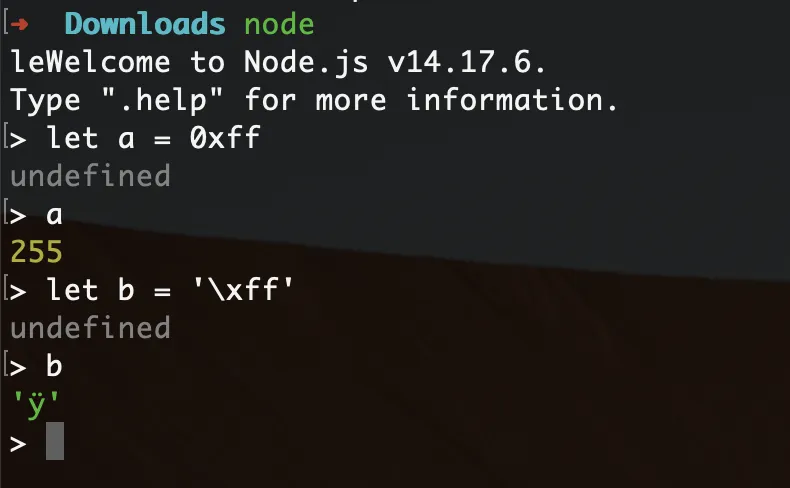Click the red arrow prompt symbol

pyautogui.click(x=19, y=24)
